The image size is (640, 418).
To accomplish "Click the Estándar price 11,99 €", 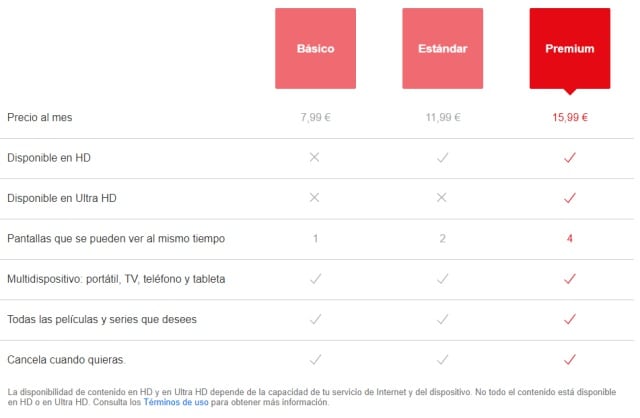I will (x=443, y=117).
